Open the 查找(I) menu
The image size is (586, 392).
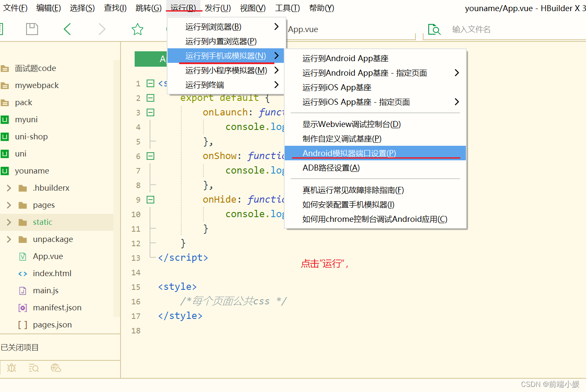115,8
